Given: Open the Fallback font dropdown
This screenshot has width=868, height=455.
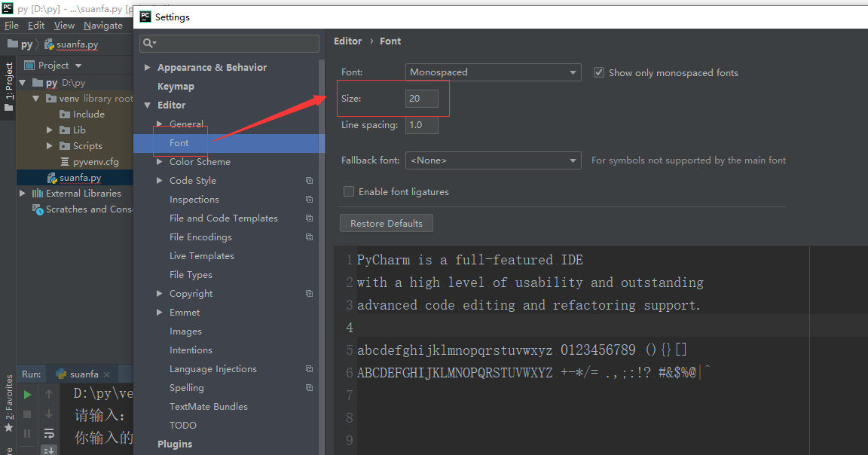Looking at the screenshot, I should click(494, 160).
